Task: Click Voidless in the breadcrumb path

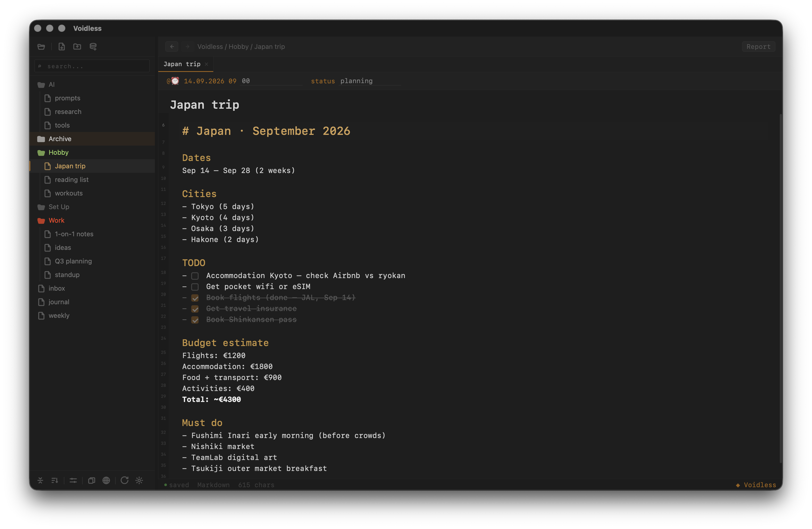Action: pyautogui.click(x=210, y=47)
